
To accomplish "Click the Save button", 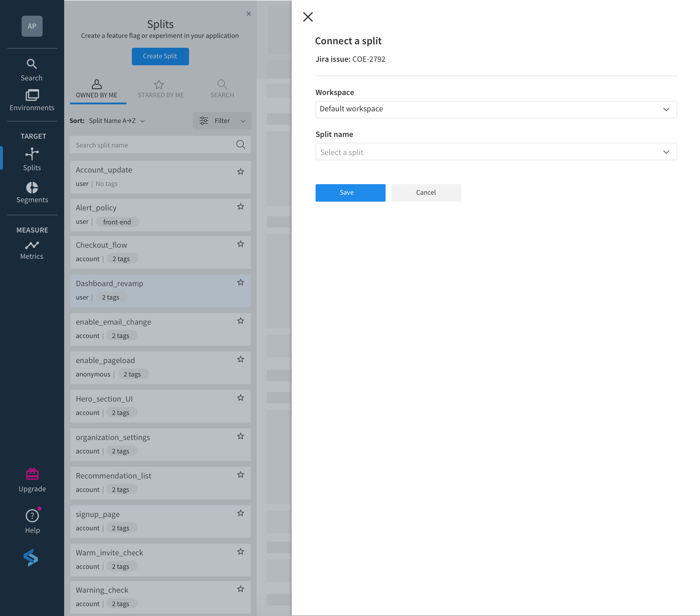I will 346,192.
